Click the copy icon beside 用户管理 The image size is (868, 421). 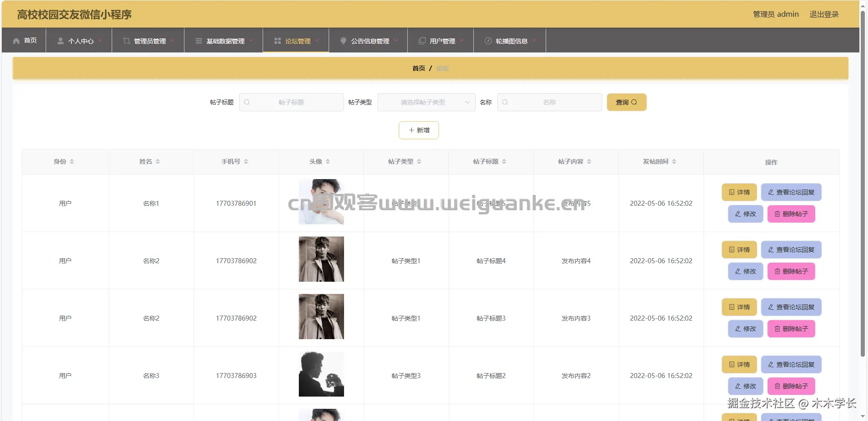pyautogui.click(x=422, y=41)
